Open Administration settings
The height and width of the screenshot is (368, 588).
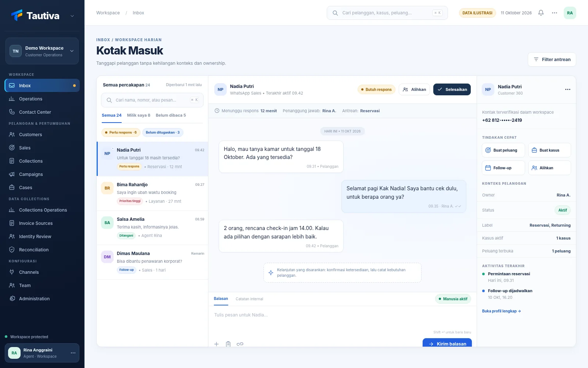click(42, 298)
